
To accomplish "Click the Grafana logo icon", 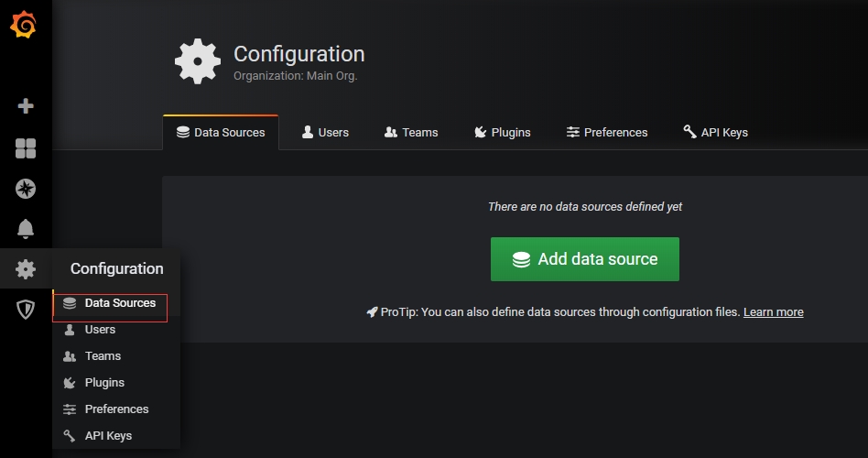I will 24,26.
